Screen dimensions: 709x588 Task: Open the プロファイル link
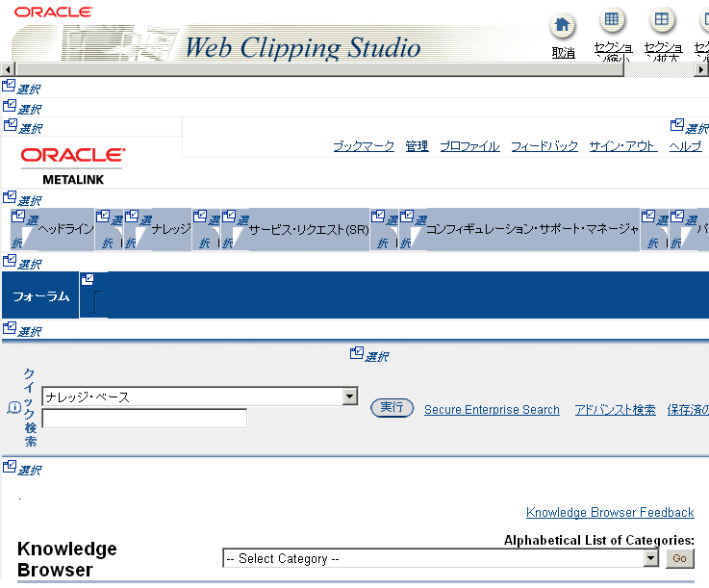469,146
